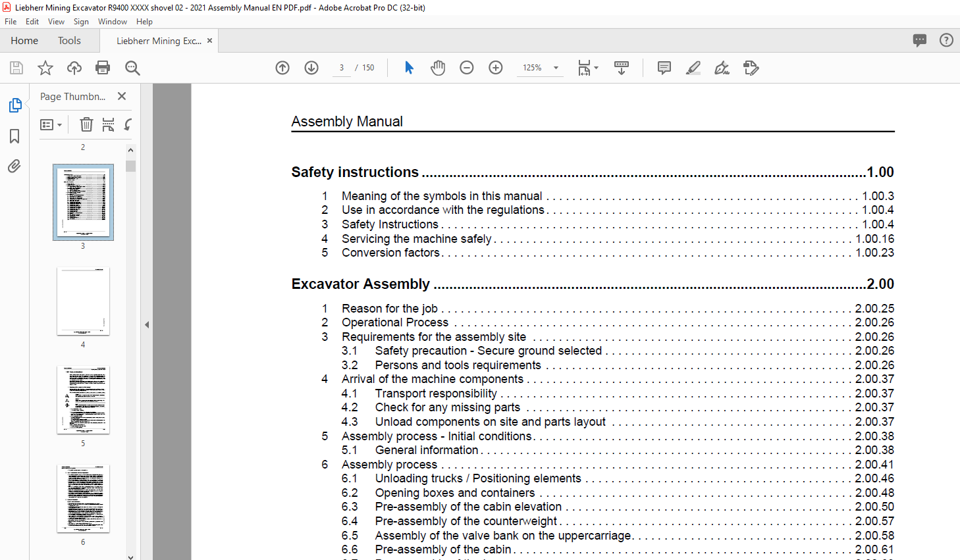Select the highlight text pen

pos(693,68)
